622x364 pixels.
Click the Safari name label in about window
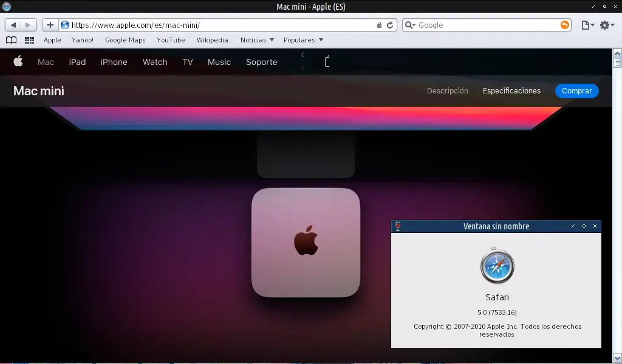tap(497, 297)
